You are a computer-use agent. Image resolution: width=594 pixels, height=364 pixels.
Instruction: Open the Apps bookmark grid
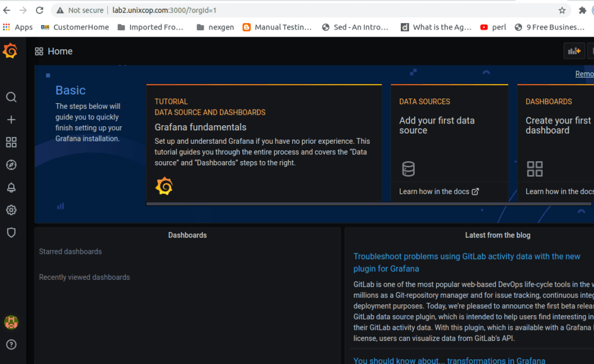(x=18, y=27)
